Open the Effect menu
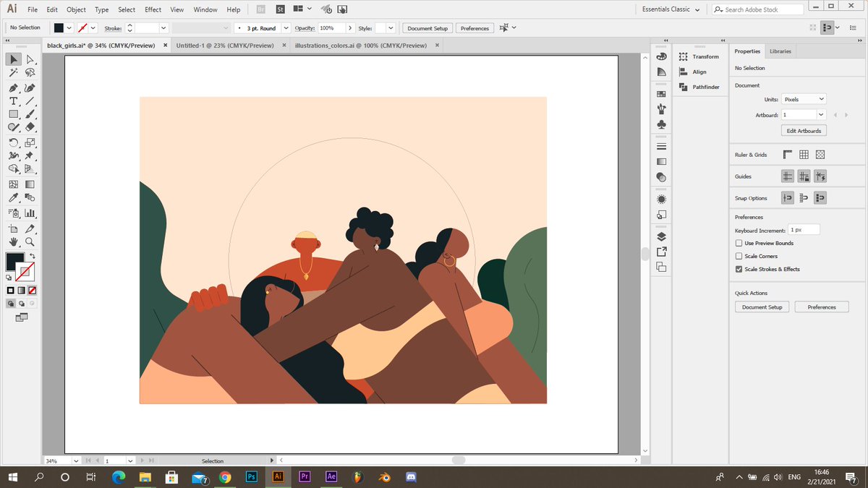 click(153, 9)
